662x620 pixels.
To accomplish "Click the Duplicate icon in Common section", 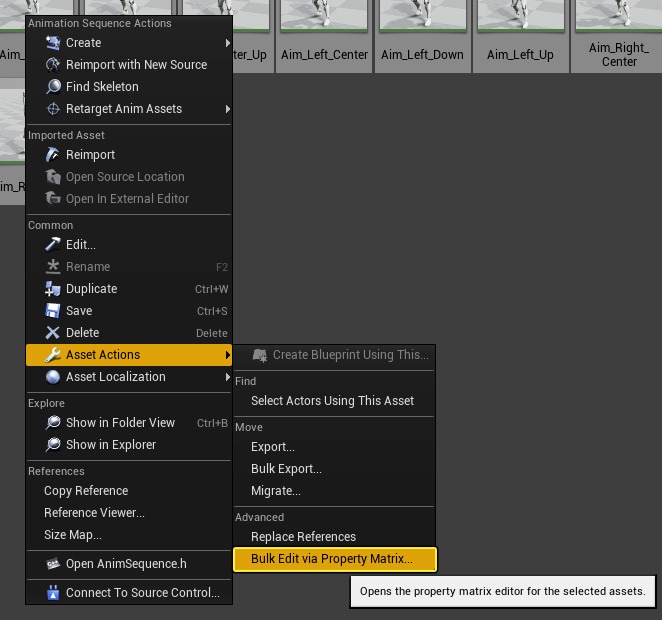I will click(54, 289).
